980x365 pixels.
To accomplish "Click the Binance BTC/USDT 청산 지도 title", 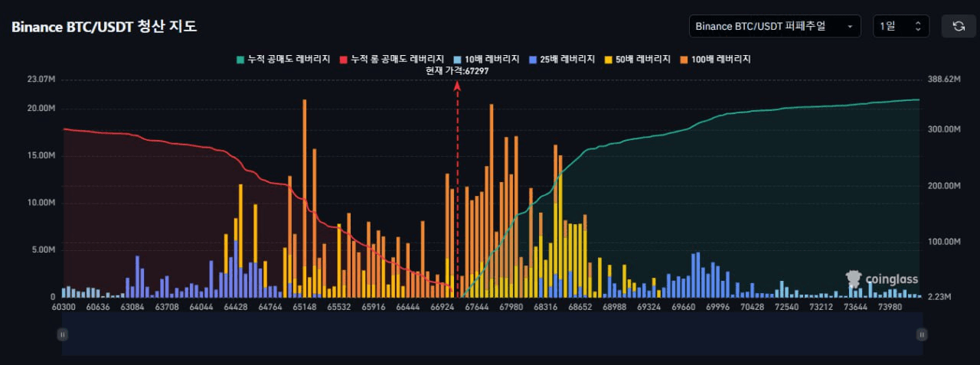I will point(104,27).
